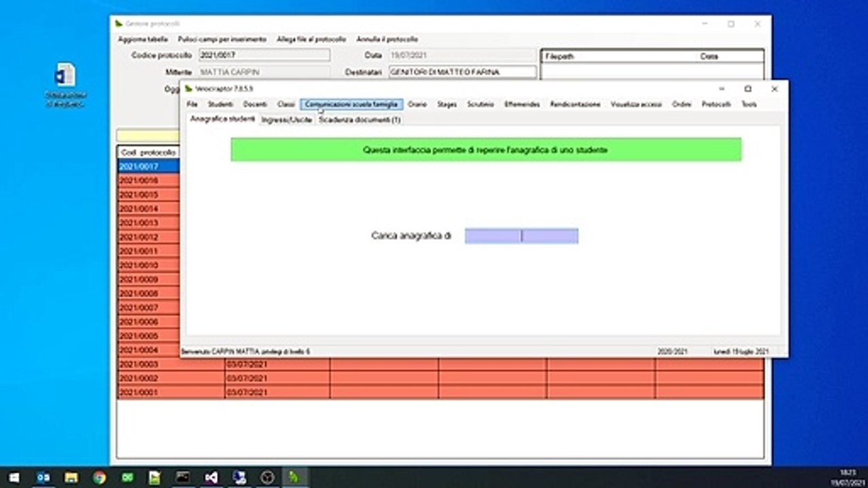Switch to Scadenza documenti (1) tab
Screen dimensions: 868x488
pos(359,119)
